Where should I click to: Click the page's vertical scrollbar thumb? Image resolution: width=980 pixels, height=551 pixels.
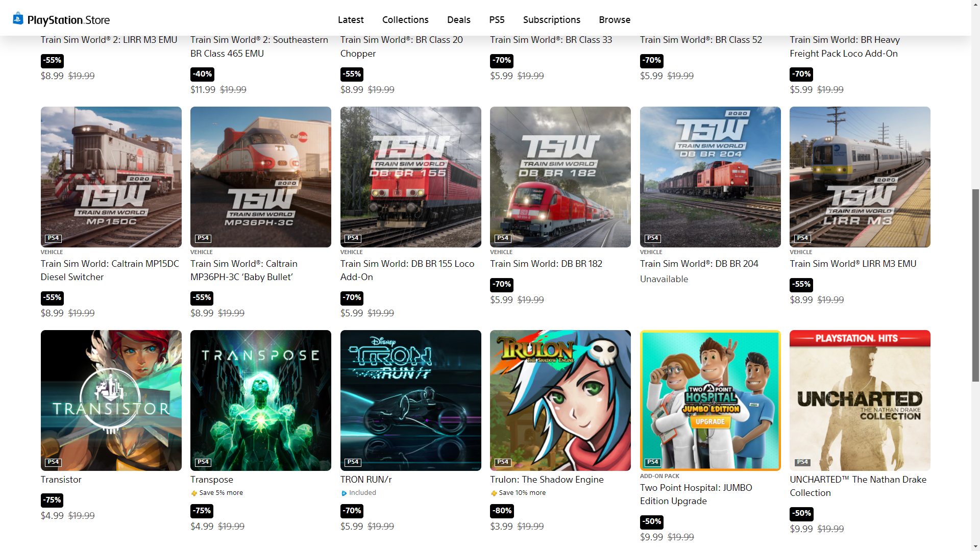point(975,285)
